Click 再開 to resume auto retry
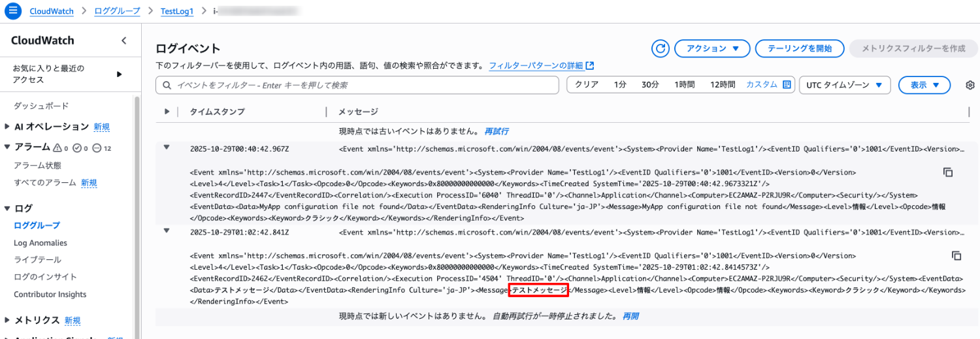 [x=630, y=316]
